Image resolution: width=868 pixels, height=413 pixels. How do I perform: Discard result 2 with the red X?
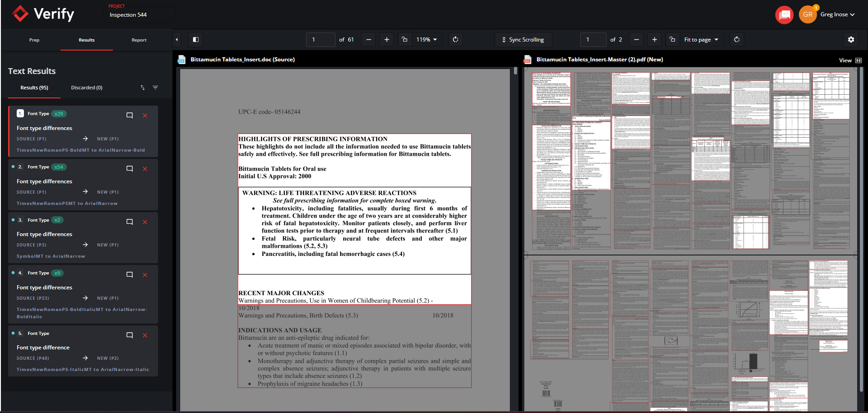point(145,169)
